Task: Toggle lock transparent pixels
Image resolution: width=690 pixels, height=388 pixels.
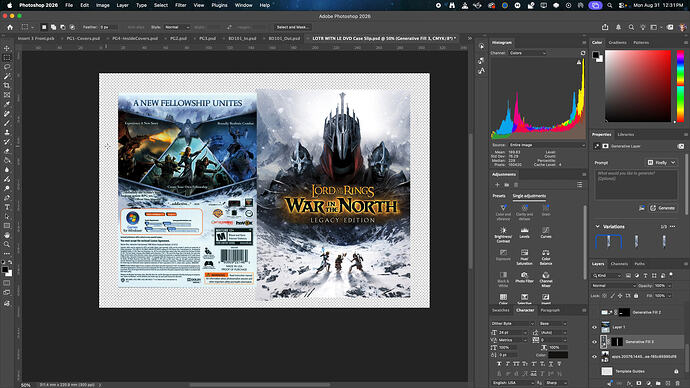Action: point(604,296)
